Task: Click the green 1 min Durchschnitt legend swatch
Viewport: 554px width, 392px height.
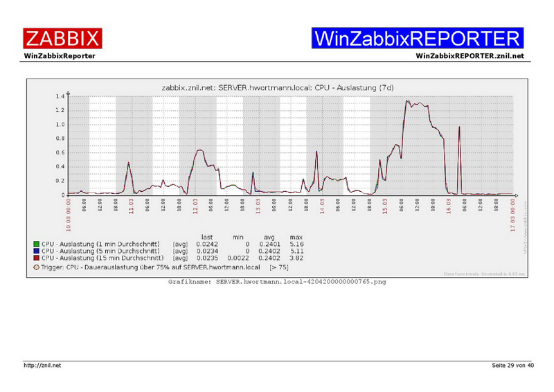Action: (37, 244)
